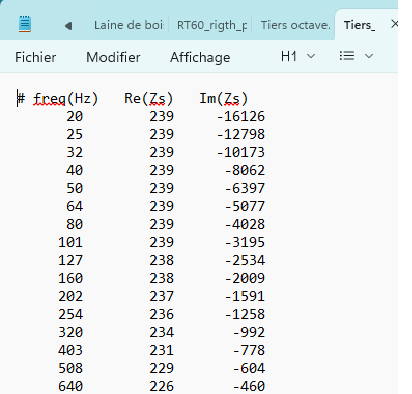This screenshot has height=394, width=412.
Task: Click the value -6397
Action: (245, 188)
